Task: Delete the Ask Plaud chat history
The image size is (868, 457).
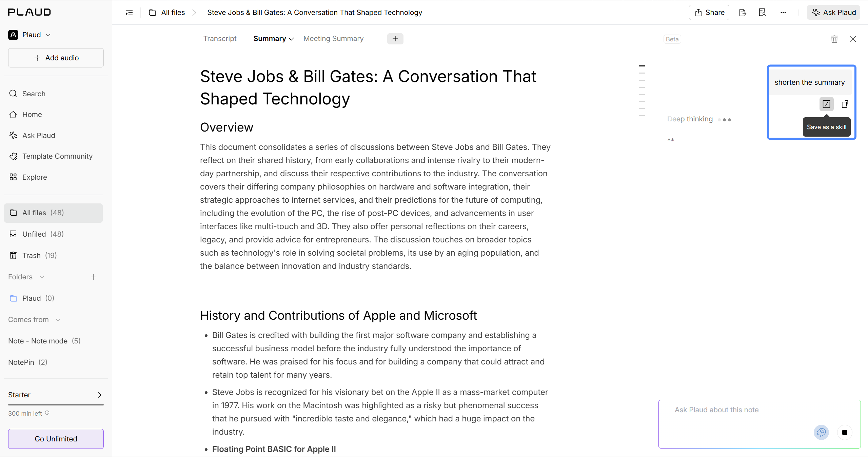Action: click(834, 39)
